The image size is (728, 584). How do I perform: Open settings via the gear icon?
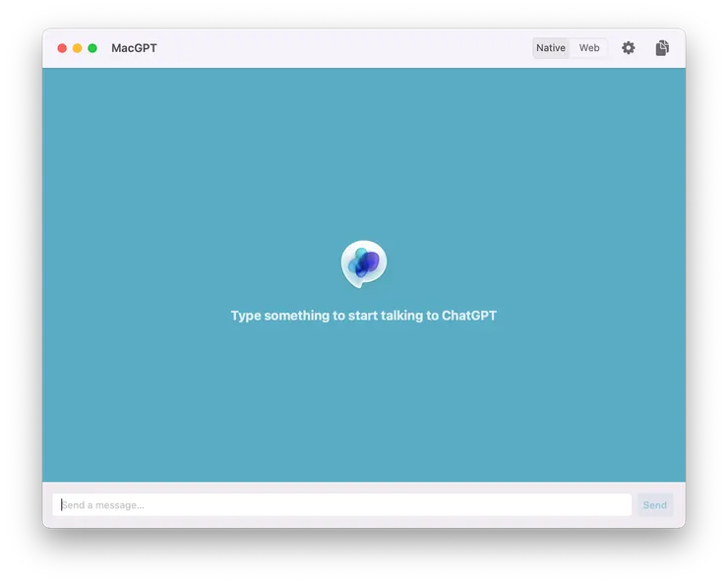pos(629,48)
